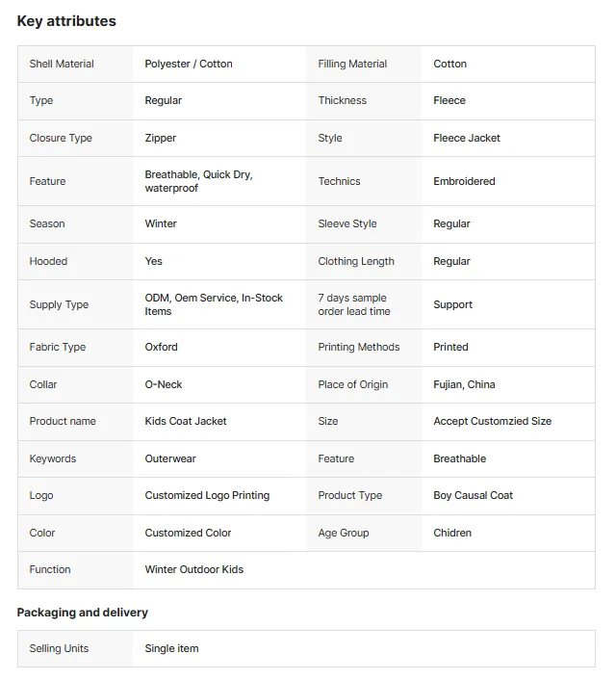Click the Breathable, Quick Dry, waterproof text
This screenshot has width=616, height=680.
(x=198, y=181)
